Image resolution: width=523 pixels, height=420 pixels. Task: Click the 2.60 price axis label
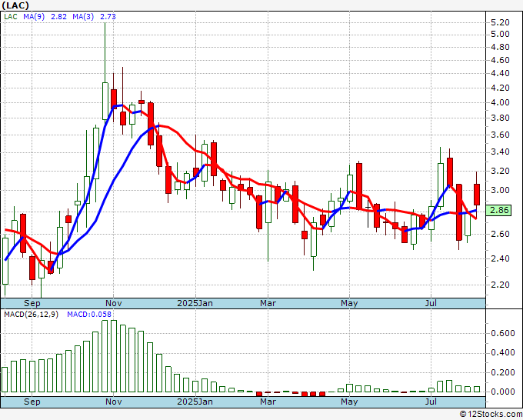coord(501,234)
